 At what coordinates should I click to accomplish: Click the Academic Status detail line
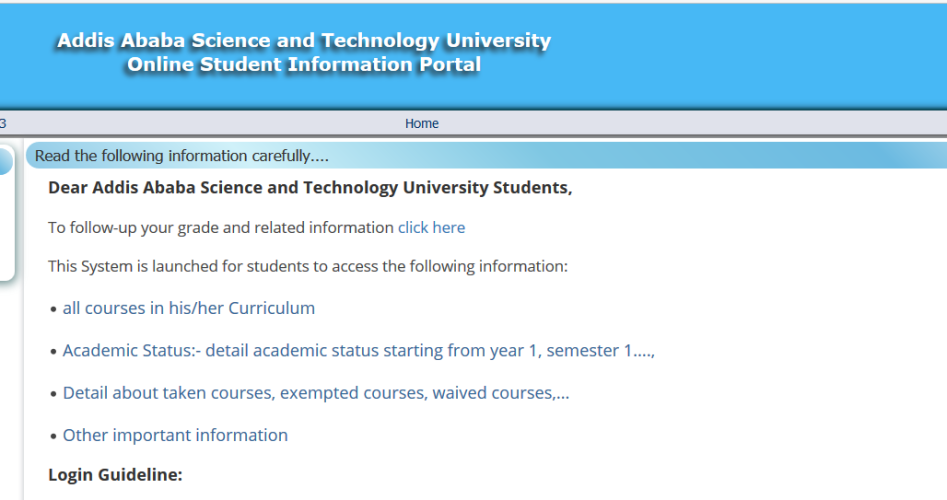click(358, 351)
